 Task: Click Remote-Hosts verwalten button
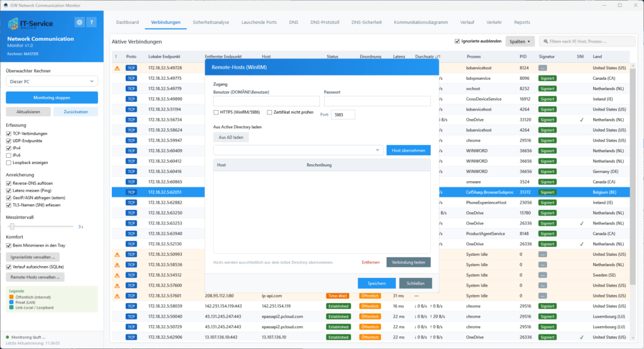click(35, 277)
